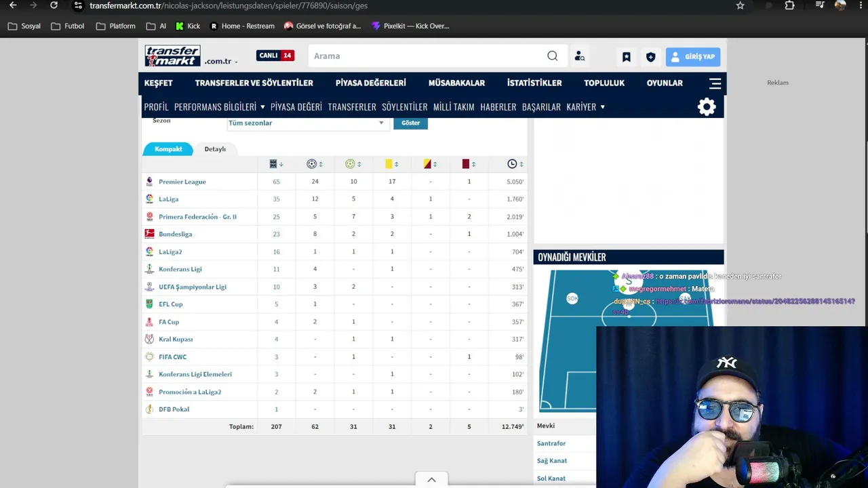Viewport: 868px width, 488px height.
Task: Open the PİYASA DEĞERİ tab
Action: point(296,107)
